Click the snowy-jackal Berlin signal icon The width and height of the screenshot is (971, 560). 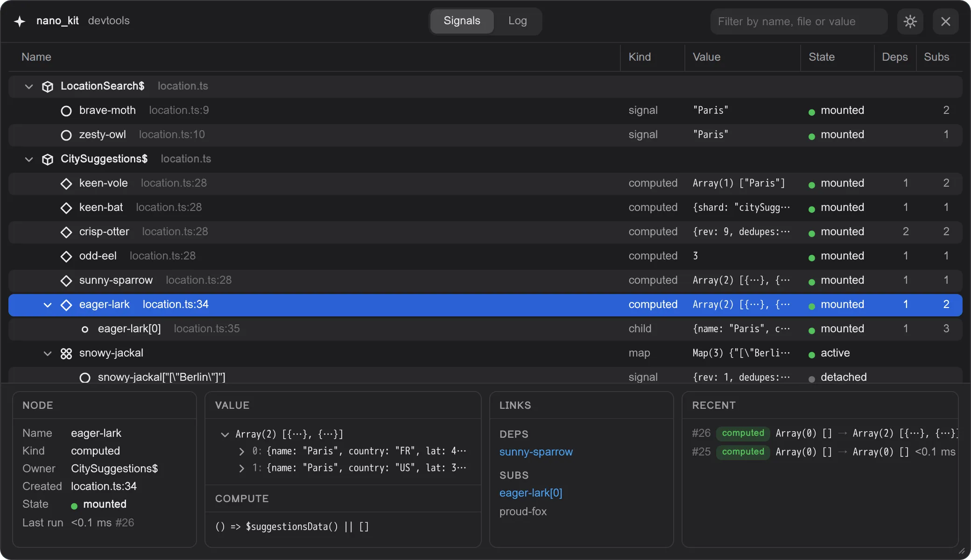tap(85, 378)
